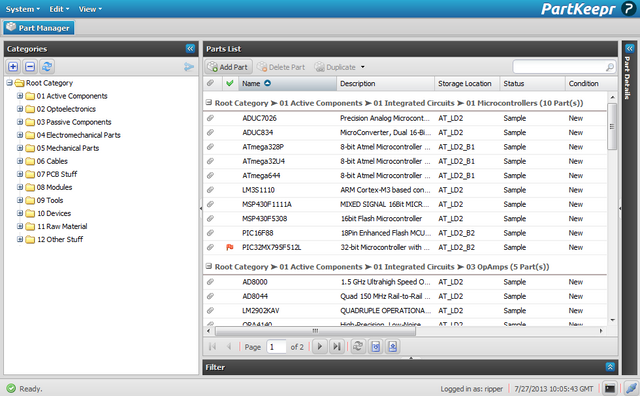
Task: Select the 10 Devices category
Action: (54, 213)
